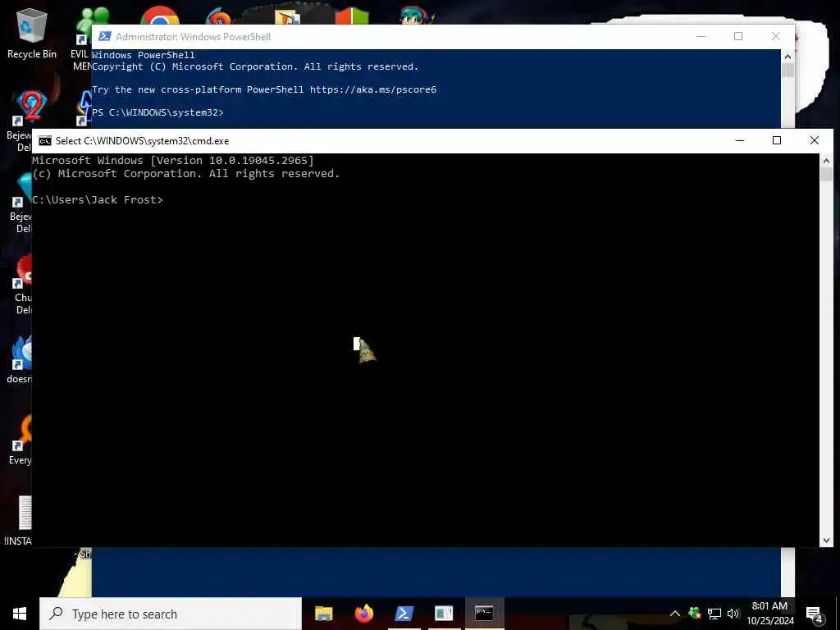840x630 pixels.
Task: Click '(c) Microsoft Corporation' line in cmd
Action: pyautogui.click(x=186, y=174)
